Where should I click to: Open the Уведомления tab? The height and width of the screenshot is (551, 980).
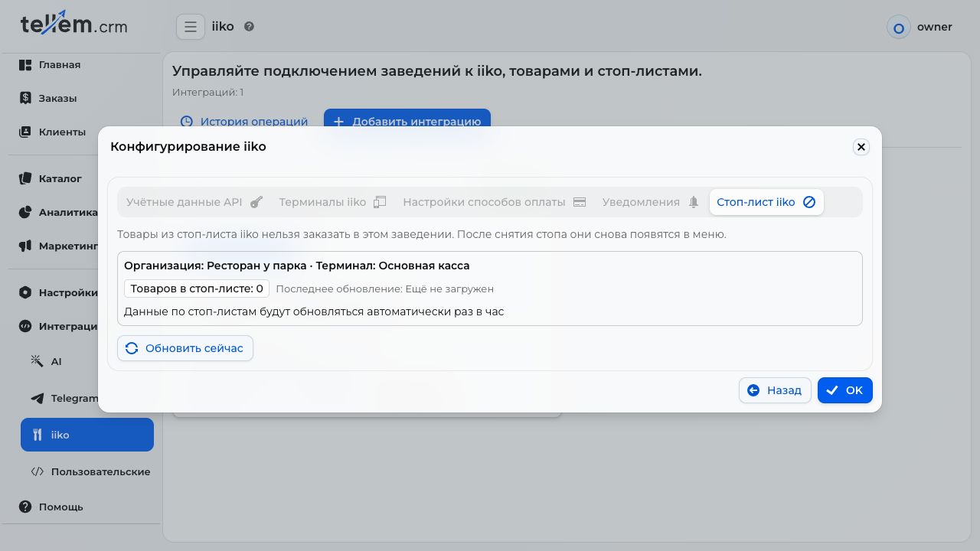point(651,202)
